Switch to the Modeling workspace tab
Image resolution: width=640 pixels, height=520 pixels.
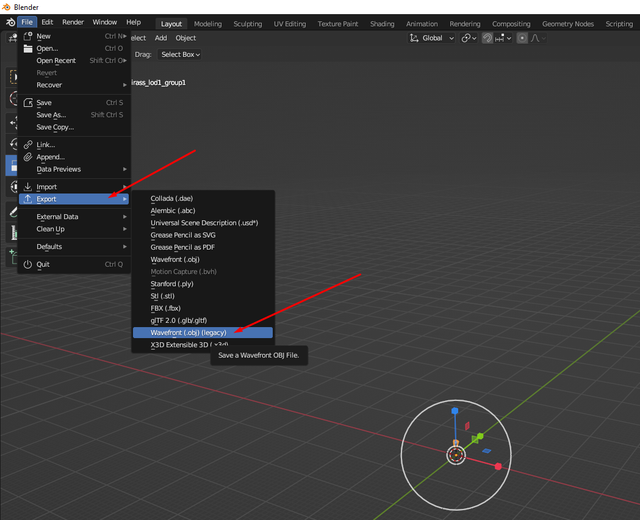[208, 24]
